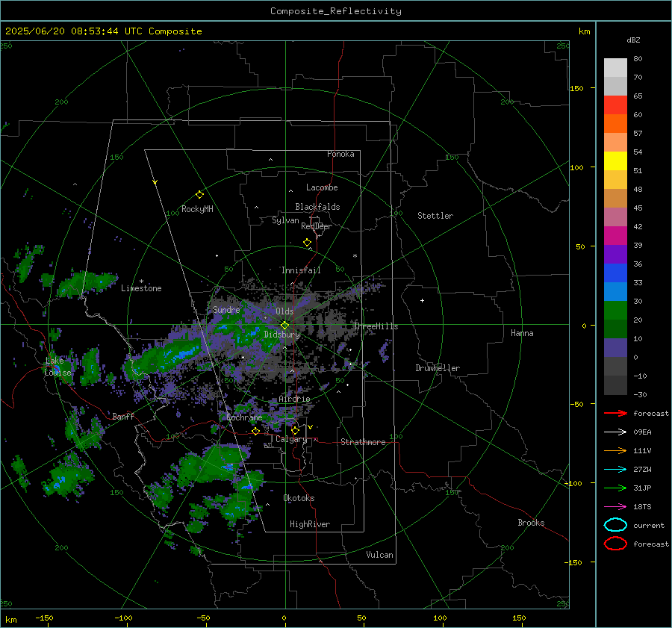Click the white 09EA arrow icon
672x628 pixels.
615,432
